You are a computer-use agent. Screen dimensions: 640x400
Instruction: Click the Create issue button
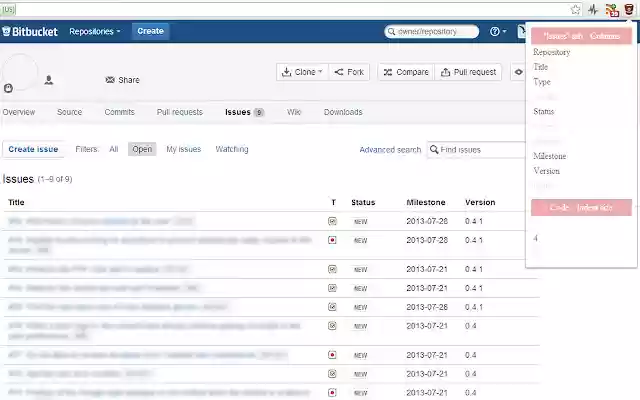click(x=33, y=149)
